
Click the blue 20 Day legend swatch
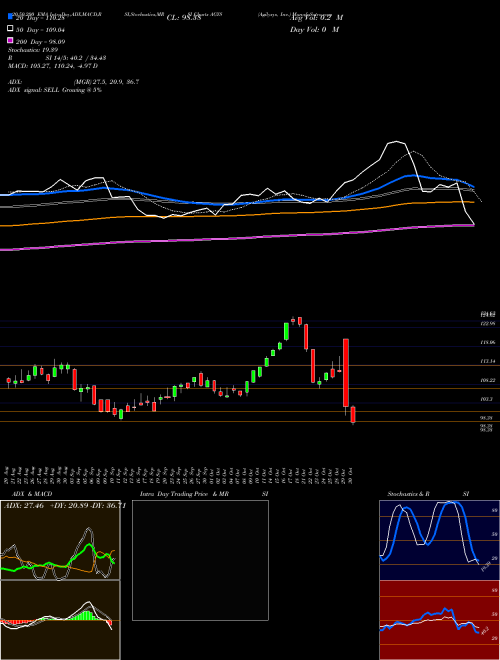11,16
